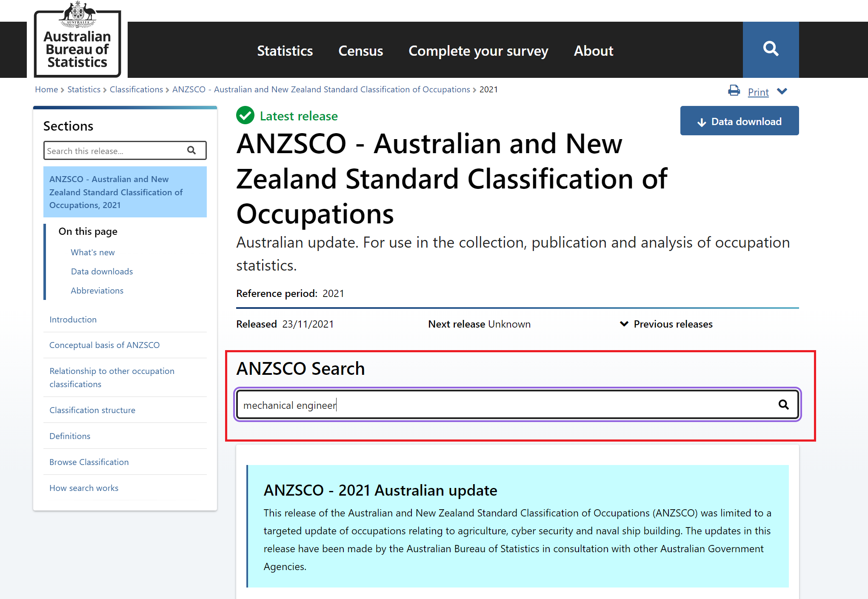This screenshot has width=868, height=599.
Task: Click the 'Latest release' label
Action: (x=299, y=116)
